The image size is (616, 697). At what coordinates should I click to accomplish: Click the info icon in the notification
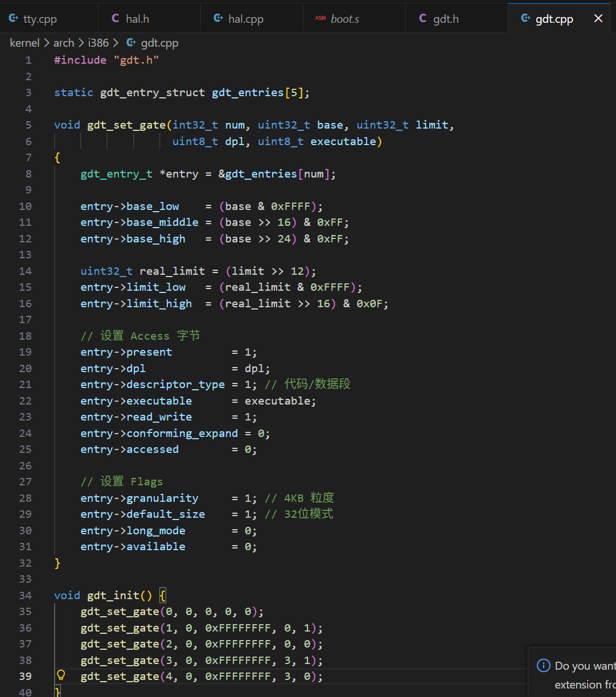click(544, 665)
